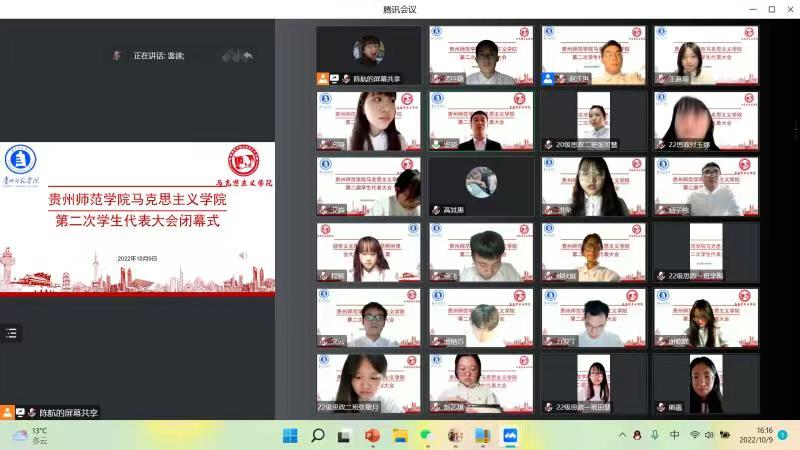Click the speaker audio icon on the shared slide

243,255
